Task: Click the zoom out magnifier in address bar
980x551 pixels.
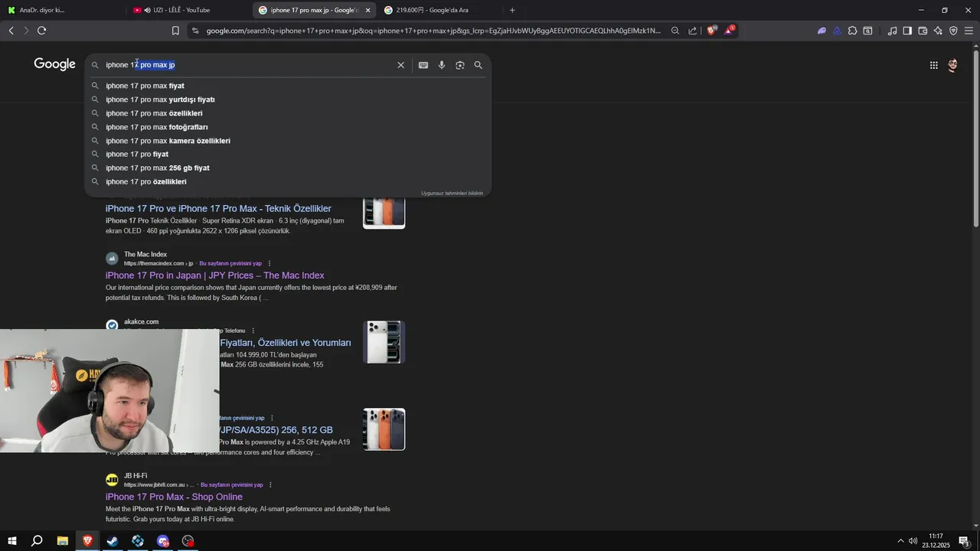Action: point(675,31)
